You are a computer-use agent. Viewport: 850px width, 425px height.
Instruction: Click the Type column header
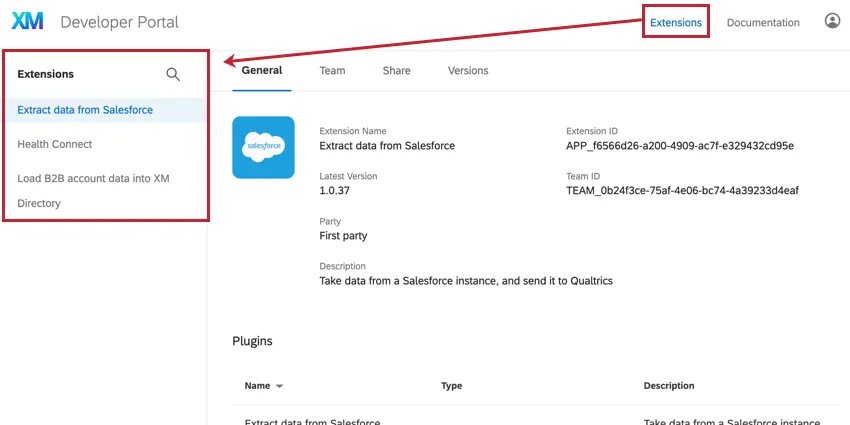pyautogui.click(x=451, y=385)
